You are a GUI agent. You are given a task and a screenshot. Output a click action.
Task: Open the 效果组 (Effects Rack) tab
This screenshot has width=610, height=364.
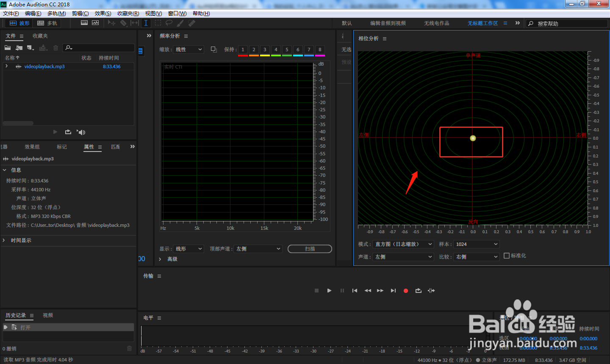(32, 147)
